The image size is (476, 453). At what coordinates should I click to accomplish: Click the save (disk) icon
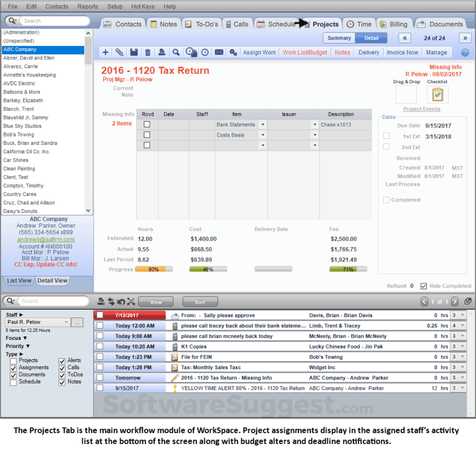[134, 52]
